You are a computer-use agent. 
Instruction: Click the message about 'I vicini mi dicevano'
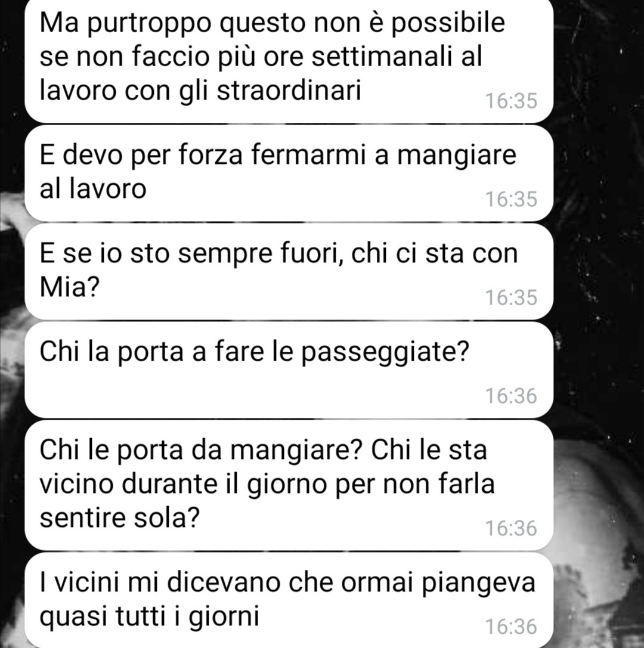coord(289,600)
